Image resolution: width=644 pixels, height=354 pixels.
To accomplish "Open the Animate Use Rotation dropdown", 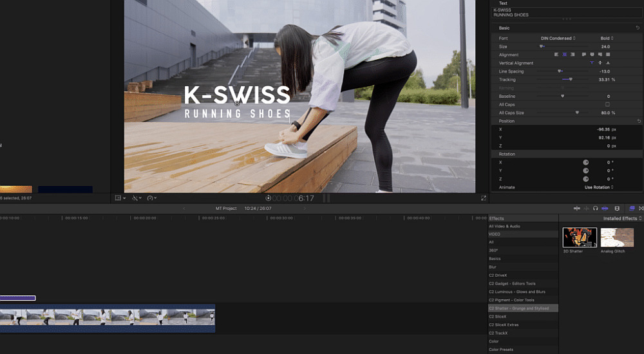I will click(x=599, y=187).
